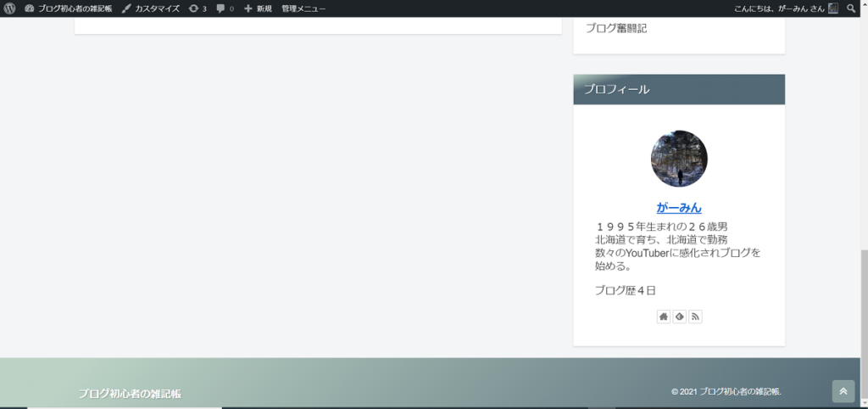The width and height of the screenshot is (868, 409).
Task: Open the がーみん author name link
Action: [x=679, y=208]
